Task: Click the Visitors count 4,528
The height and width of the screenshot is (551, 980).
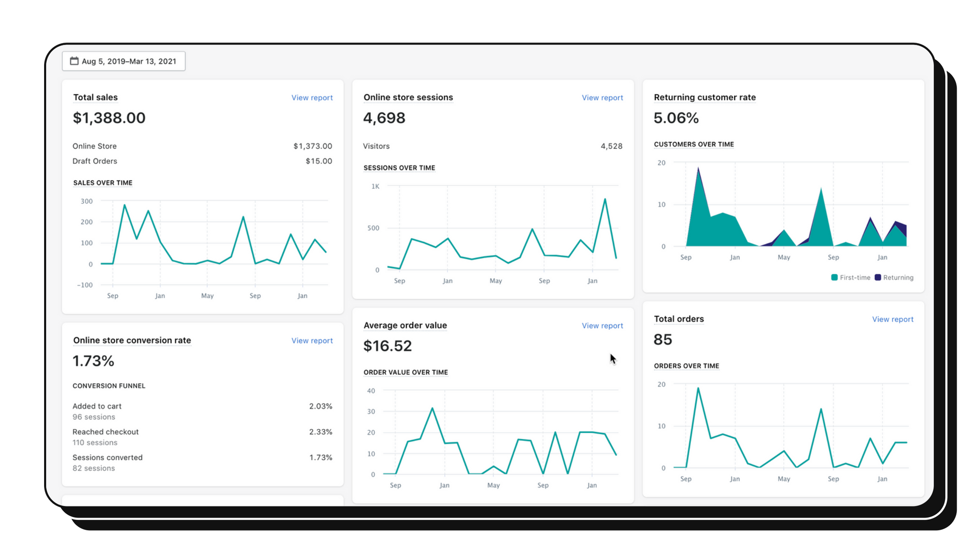Action: click(612, 145)
